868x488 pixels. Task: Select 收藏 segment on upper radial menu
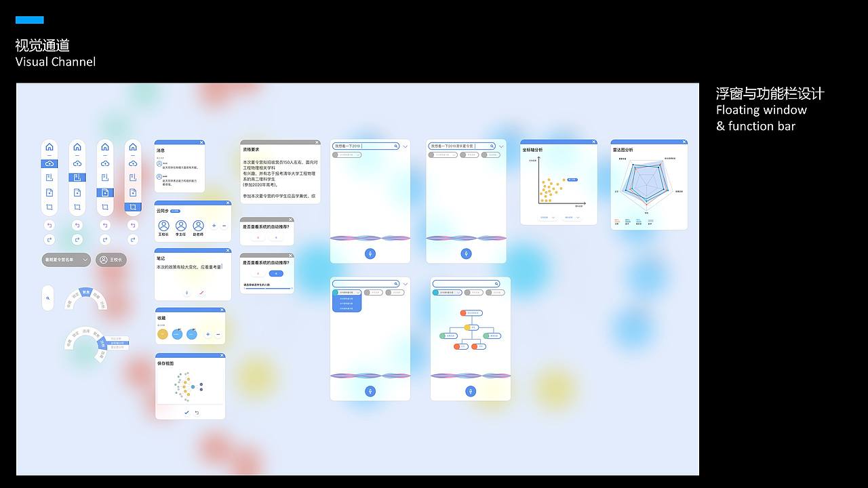[x=69, y=304]
